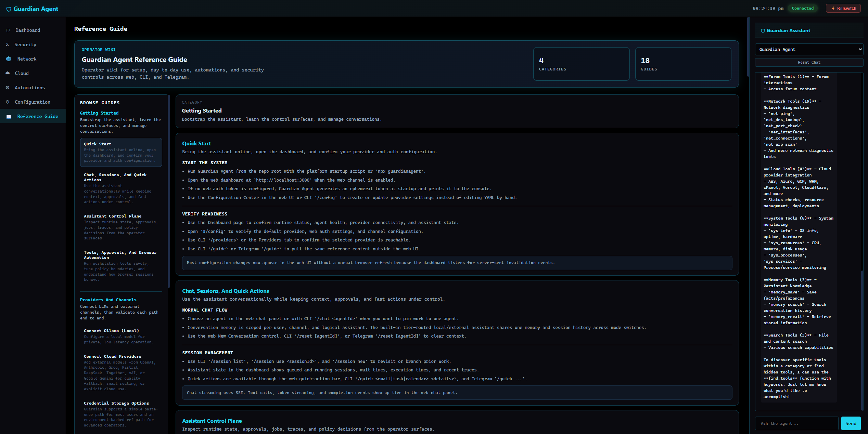This screenshot has height=434, width=868.
Task: Click the Dashboard shield icon in sidebar
Action: coord(8,30)
